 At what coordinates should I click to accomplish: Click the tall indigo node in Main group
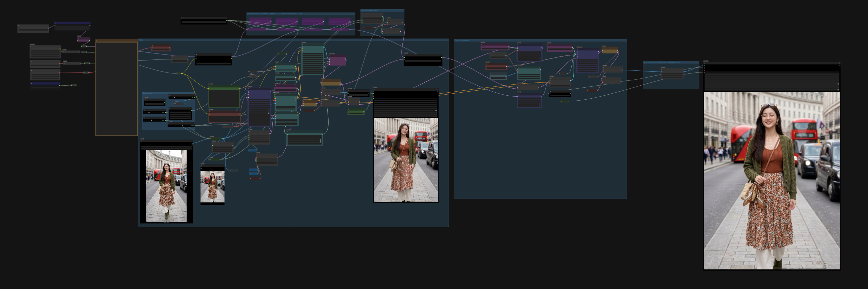click(259, 107)
